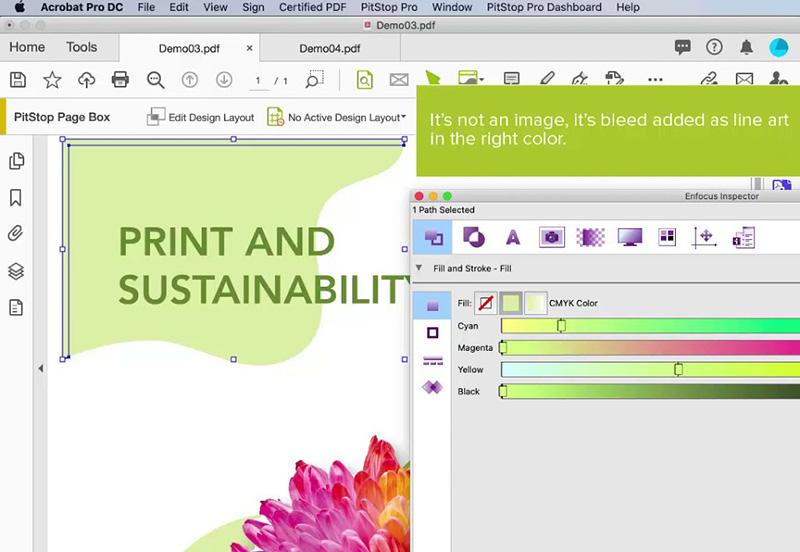
Task: Open the No Active Design Layout dropdown
Action: pos(336,118)
